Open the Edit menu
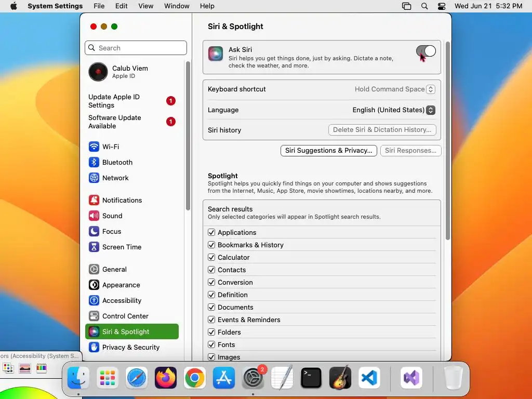 tap(121, 6)
